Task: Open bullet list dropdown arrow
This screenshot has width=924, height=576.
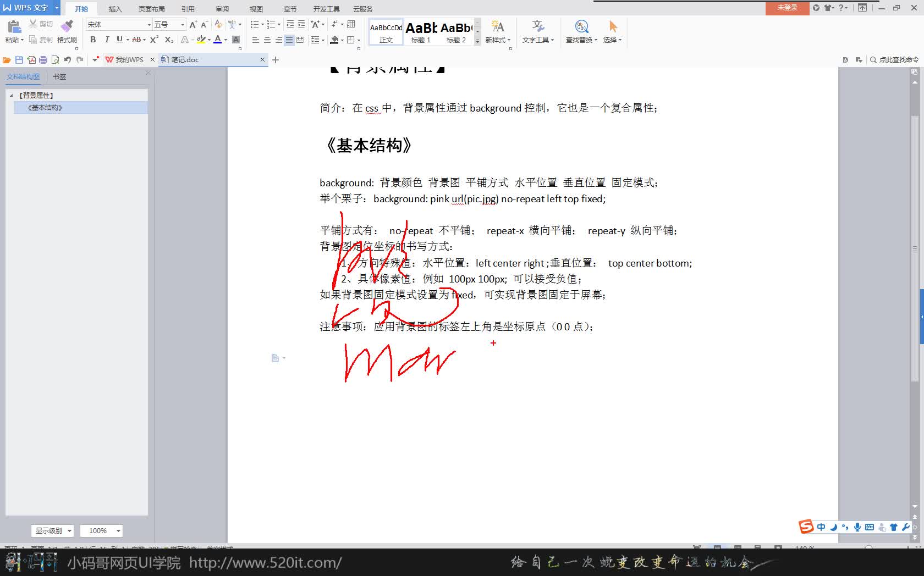Action: pos(262,24)
